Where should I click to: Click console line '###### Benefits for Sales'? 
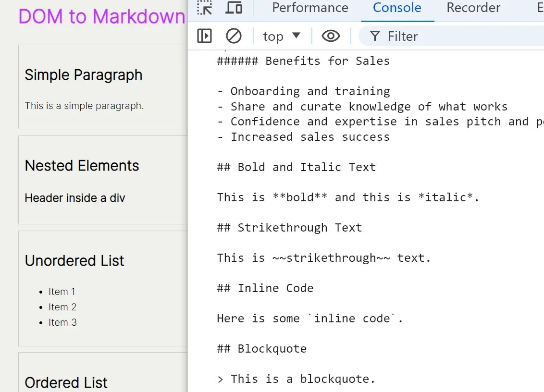[x=303, y=61]
